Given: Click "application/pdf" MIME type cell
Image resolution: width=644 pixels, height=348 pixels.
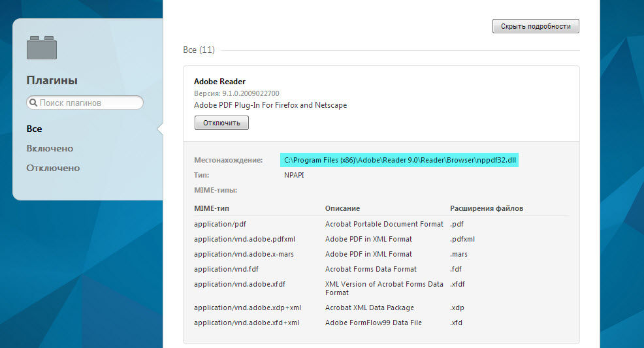Looking at the screenshot, I should [220, 224].
